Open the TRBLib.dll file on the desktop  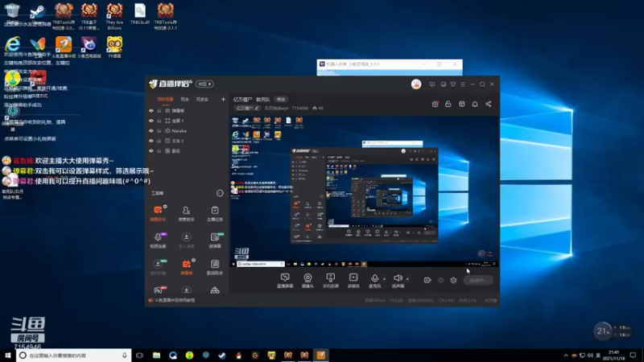click(139, 14)
